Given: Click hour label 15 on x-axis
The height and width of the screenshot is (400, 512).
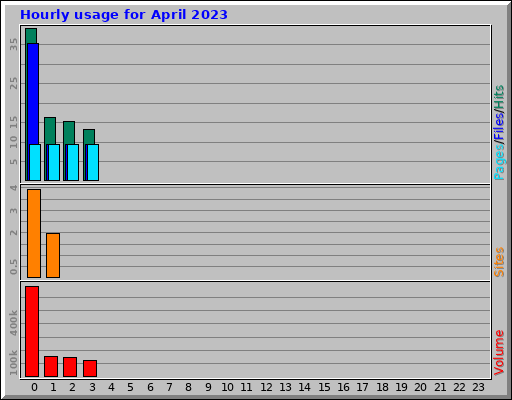Looking at the screenshot, I should pyautogui.click(x=324, y=387).
